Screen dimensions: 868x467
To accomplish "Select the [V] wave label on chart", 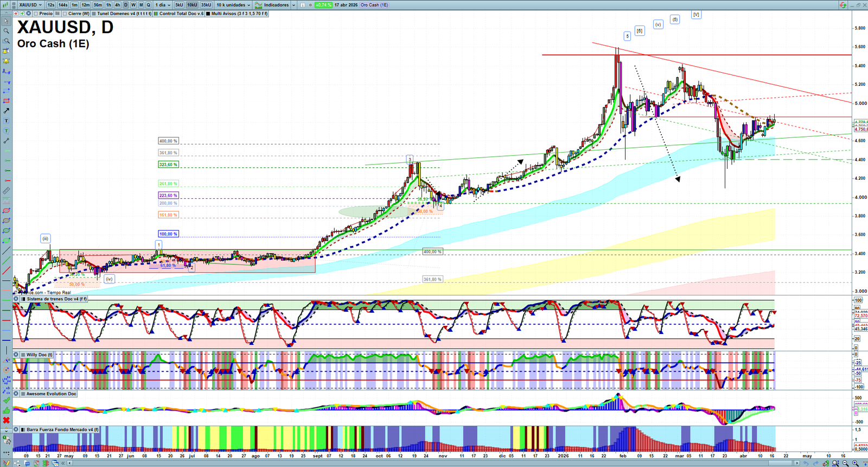I will click(x=696, y=15).
